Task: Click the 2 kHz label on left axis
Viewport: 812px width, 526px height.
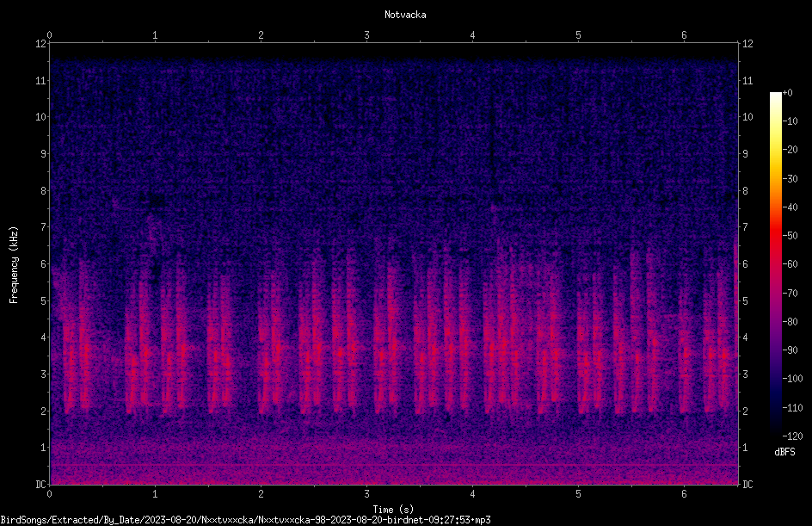Action: 44,411
